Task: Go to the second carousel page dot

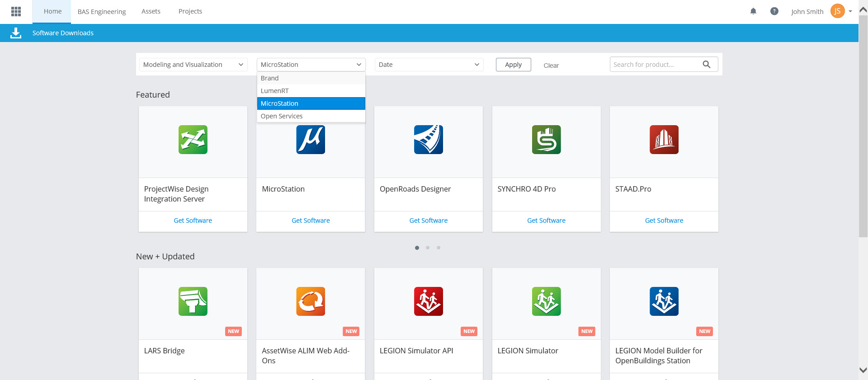Action: [428, 248]
